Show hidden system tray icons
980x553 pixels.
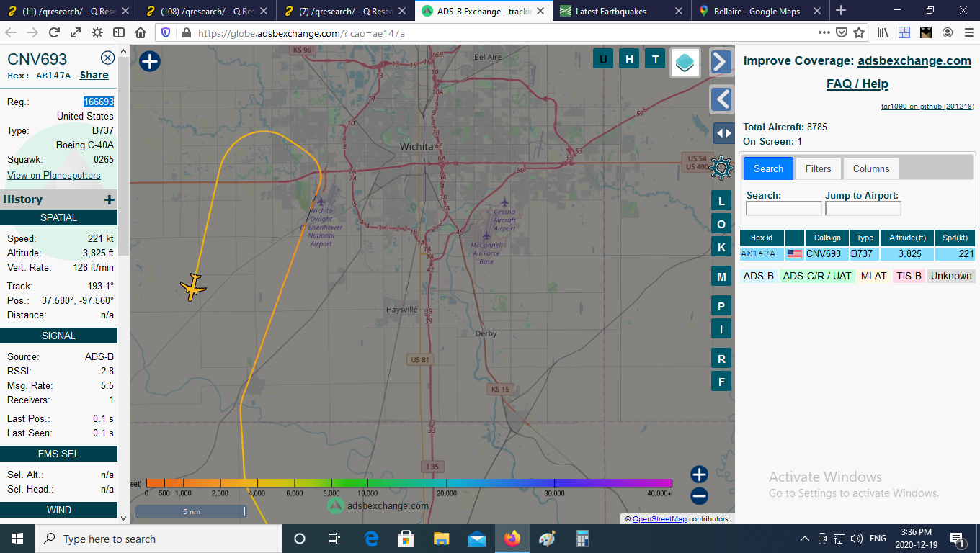(x=805, y=539)
